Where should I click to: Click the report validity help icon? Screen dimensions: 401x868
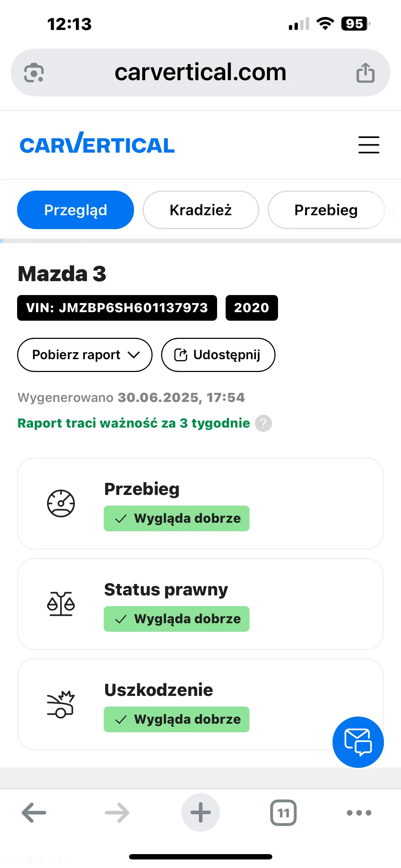pos(263,423)
